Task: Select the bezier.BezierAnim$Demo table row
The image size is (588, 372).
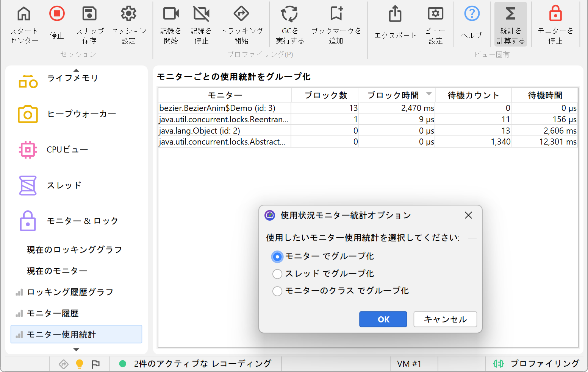Action: [x=224, y=108]
